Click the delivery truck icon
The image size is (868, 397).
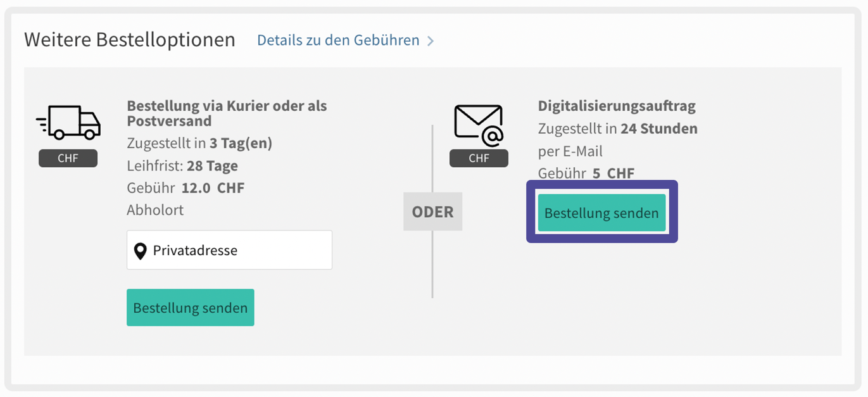tap(68, 122)
